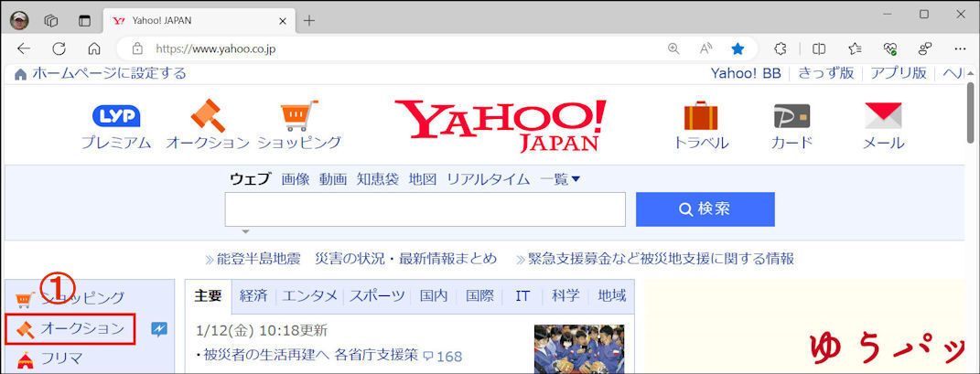Click the browser Extensions puzzle icon

click(x=781, y=48)
